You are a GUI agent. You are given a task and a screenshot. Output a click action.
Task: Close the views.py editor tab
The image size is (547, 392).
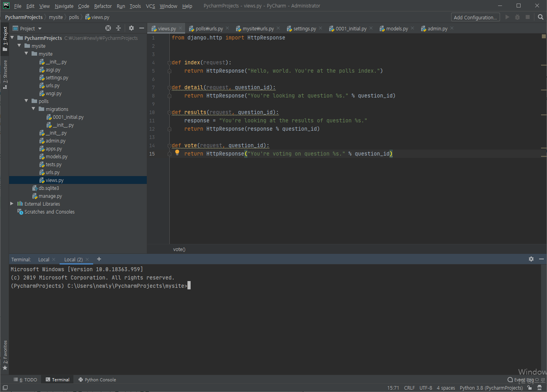pos(180,28)
